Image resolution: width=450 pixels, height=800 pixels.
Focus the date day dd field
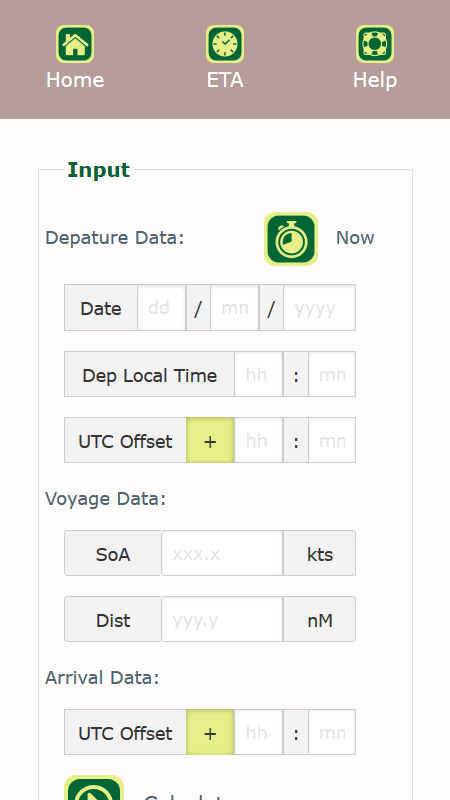(161, 308)
